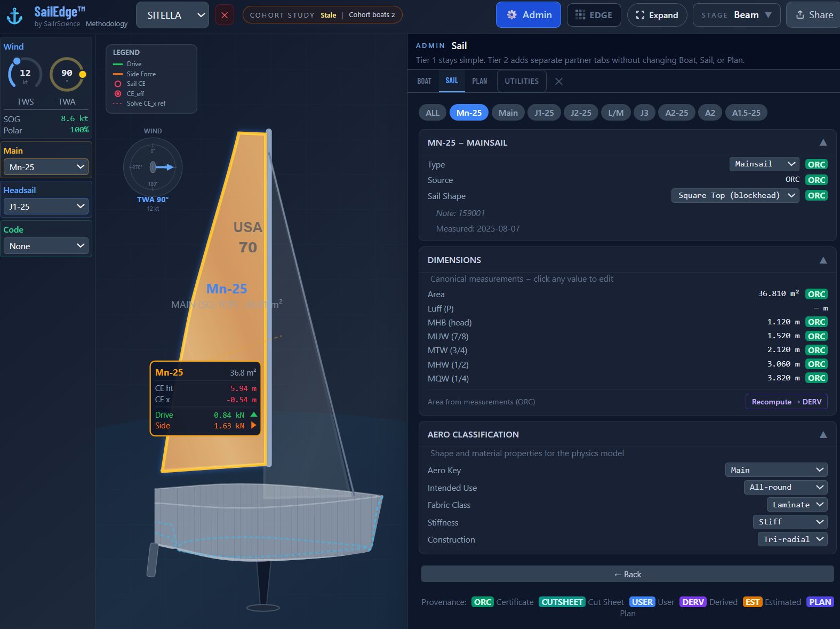Click the EST provenance badge
The height and width of the screenshot is (629, 840).
point(753,602)
